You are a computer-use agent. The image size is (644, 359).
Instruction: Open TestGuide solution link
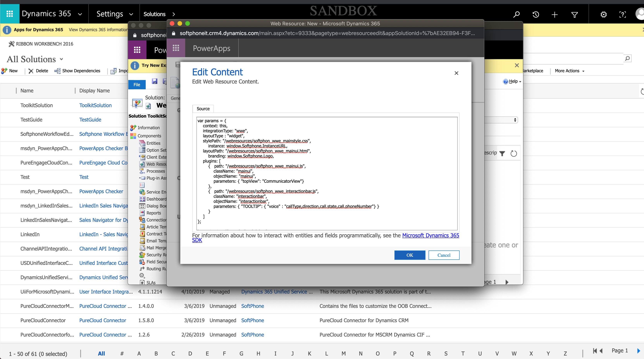(90, 120)
